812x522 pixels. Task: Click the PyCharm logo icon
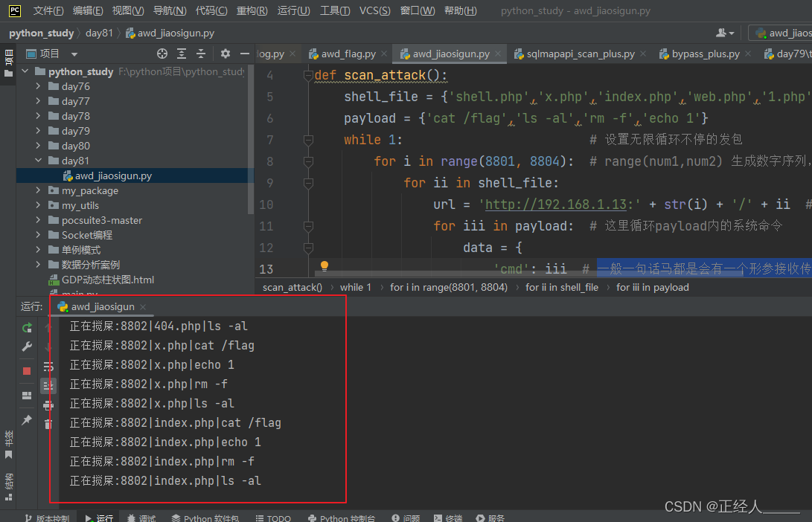click(15, 10)
